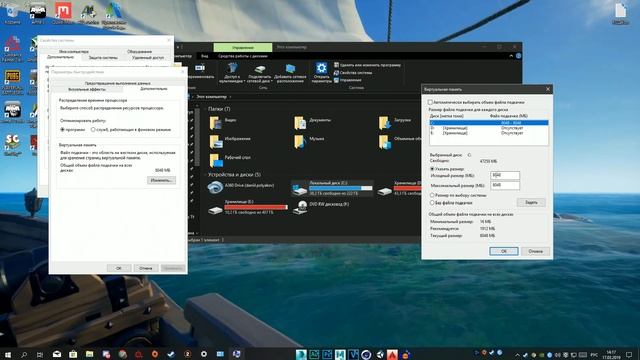Show hidden system tray icons
The image size is (640, 360).
pyautogui.click(x=517, y=355)
